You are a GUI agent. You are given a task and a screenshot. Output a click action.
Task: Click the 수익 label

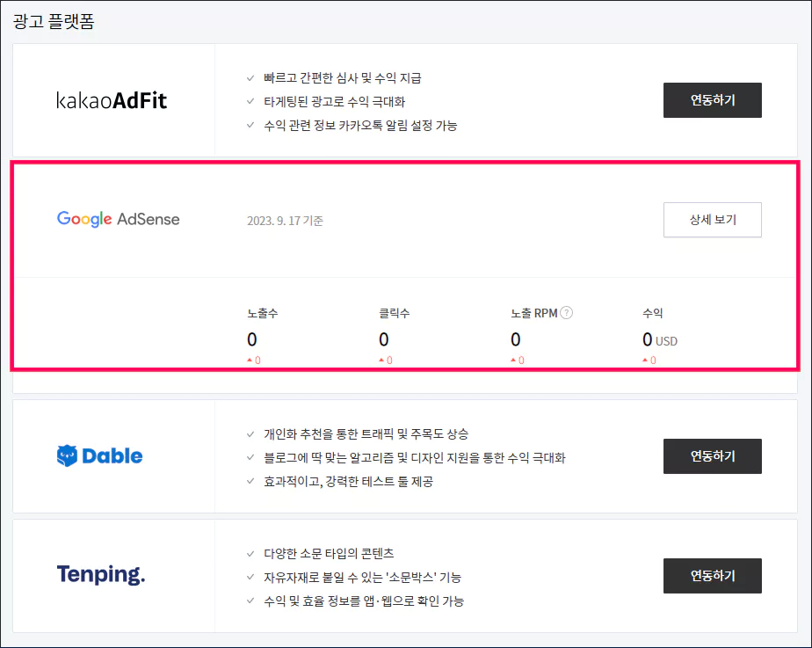click(652, 313)
